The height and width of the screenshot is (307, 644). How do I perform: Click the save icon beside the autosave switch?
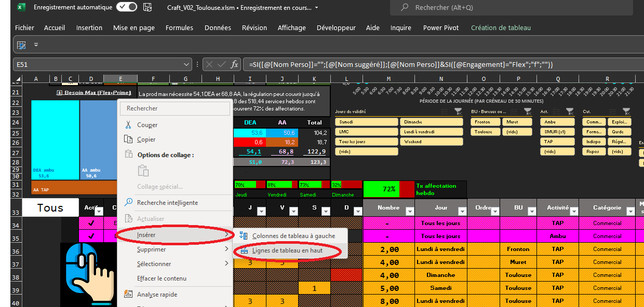point(148,7)
